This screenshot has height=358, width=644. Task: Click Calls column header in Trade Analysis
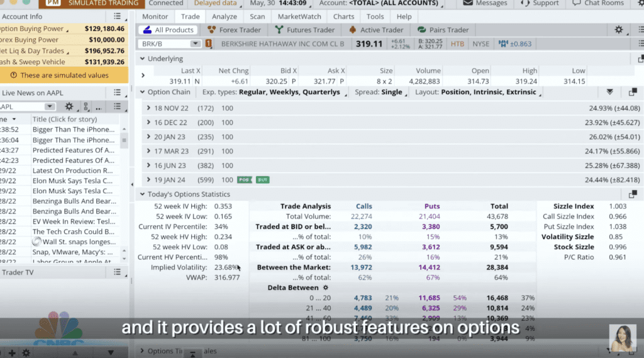click(x=364, y=206)
